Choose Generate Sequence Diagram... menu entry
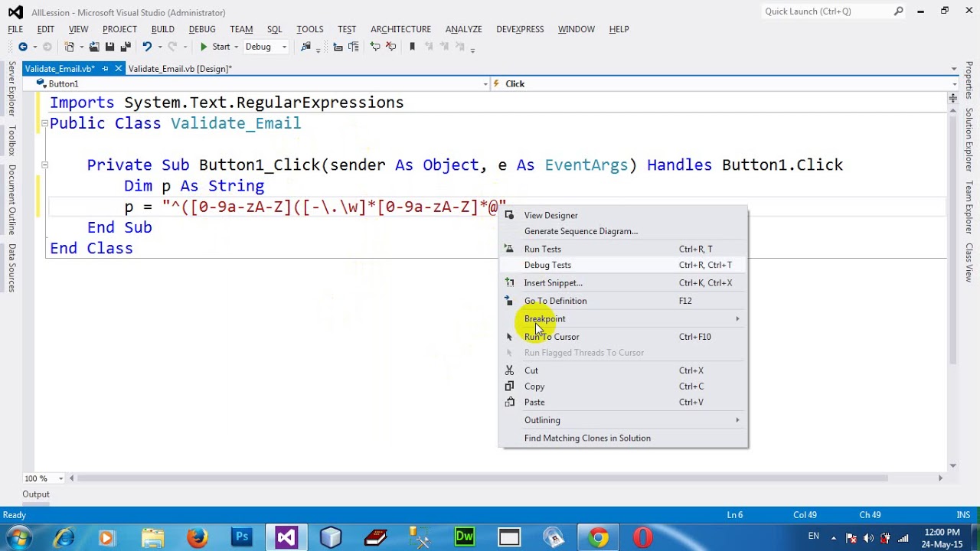 623,231
